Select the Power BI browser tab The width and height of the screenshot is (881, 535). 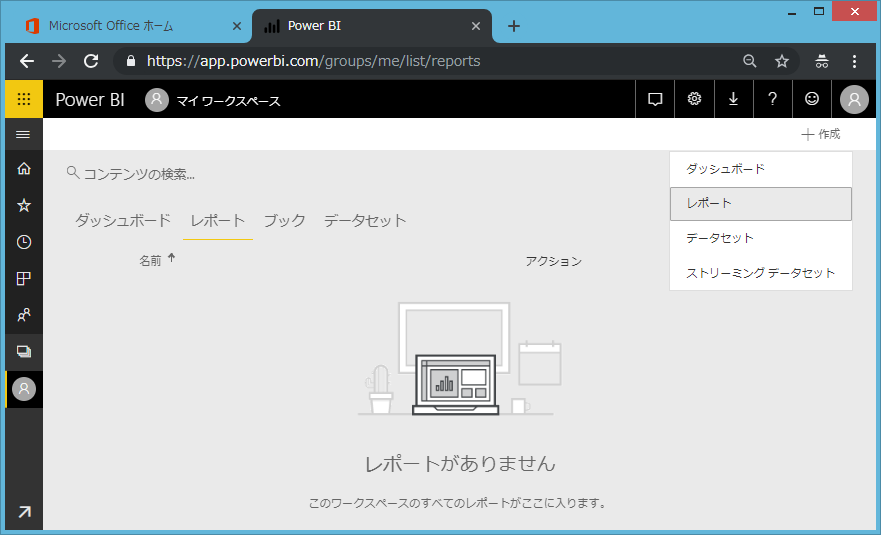click(x=371, y=26)
